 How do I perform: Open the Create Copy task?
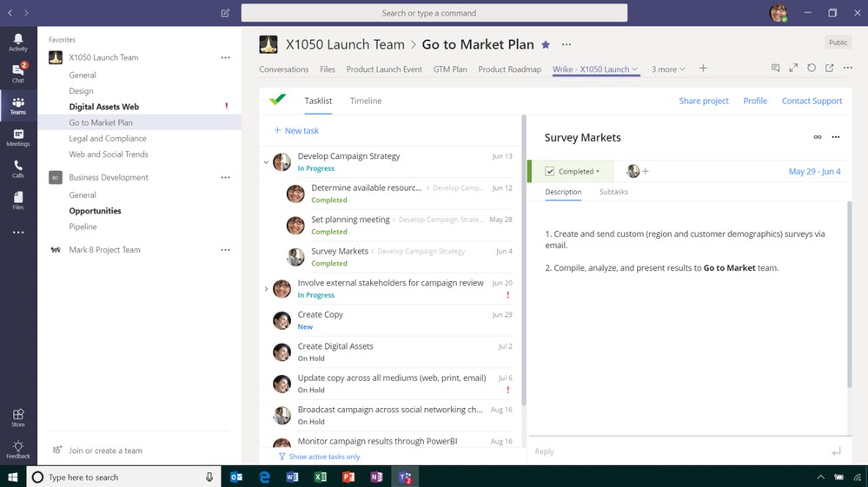click(392, 320)
